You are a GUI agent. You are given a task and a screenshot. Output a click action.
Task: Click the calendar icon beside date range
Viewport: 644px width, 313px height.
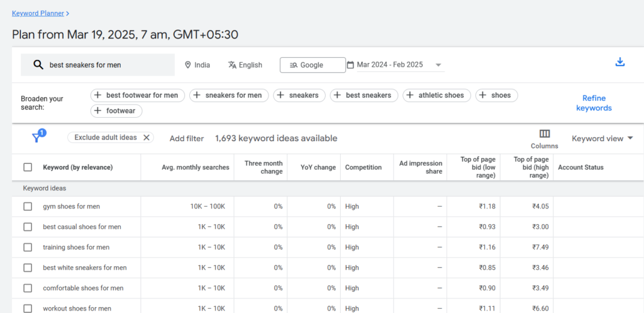pyautogui.click(x=350, y=65)
